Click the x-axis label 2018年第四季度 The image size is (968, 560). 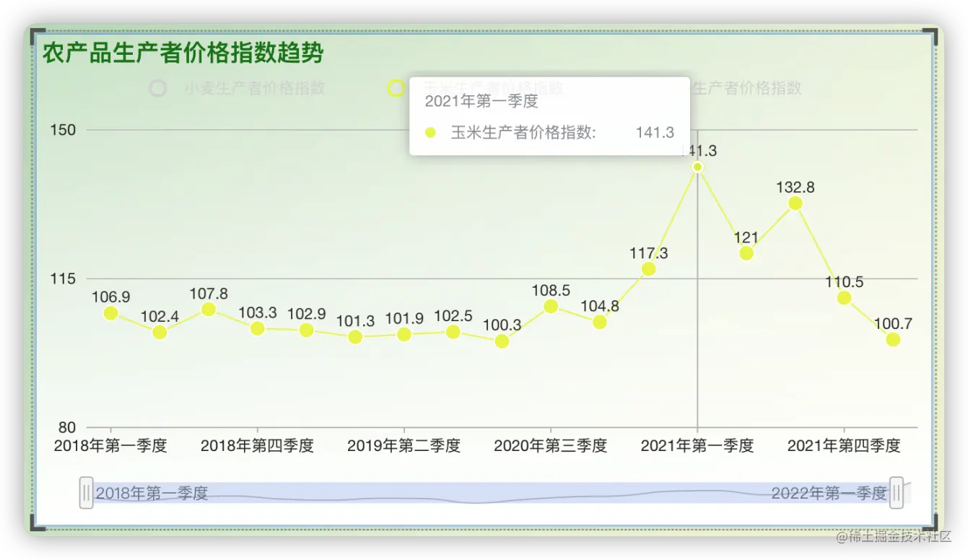click(257, 446)
